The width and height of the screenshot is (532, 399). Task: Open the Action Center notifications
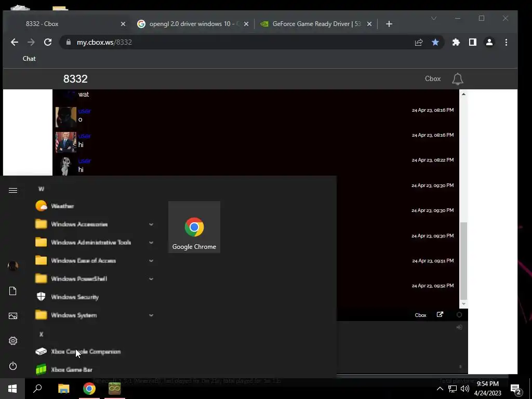click(x=516, y=389)
